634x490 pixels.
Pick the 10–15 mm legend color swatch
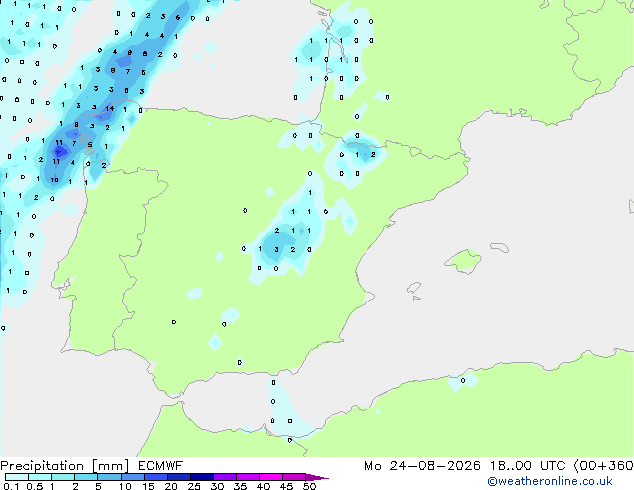click(x=132, y=477)
